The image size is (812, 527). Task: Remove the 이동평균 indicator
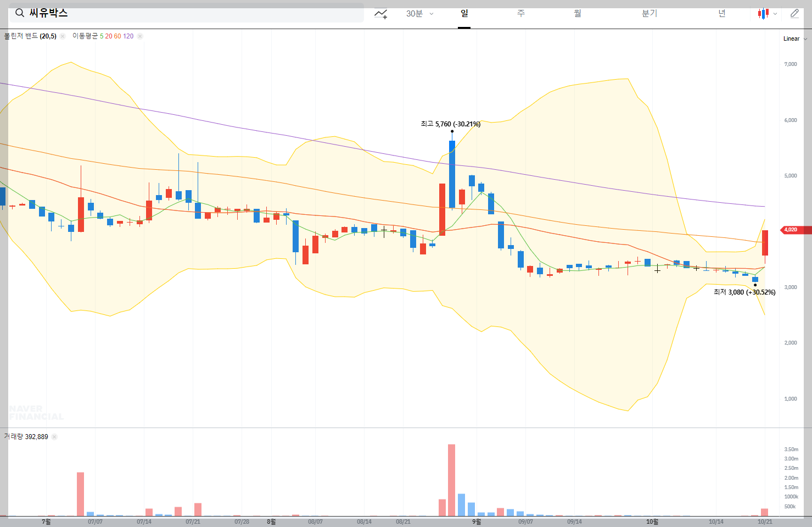click(140, 36)
